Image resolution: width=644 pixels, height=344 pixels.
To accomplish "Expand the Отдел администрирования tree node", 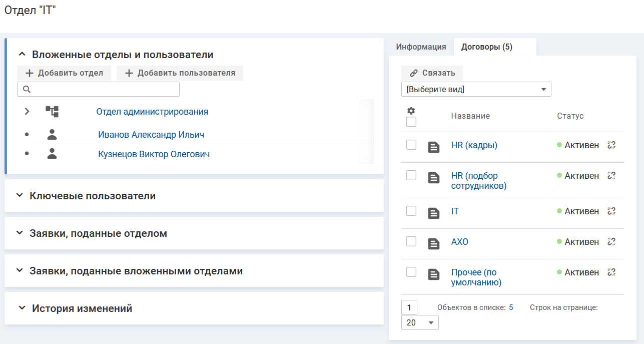I will (x=27, y=112).
